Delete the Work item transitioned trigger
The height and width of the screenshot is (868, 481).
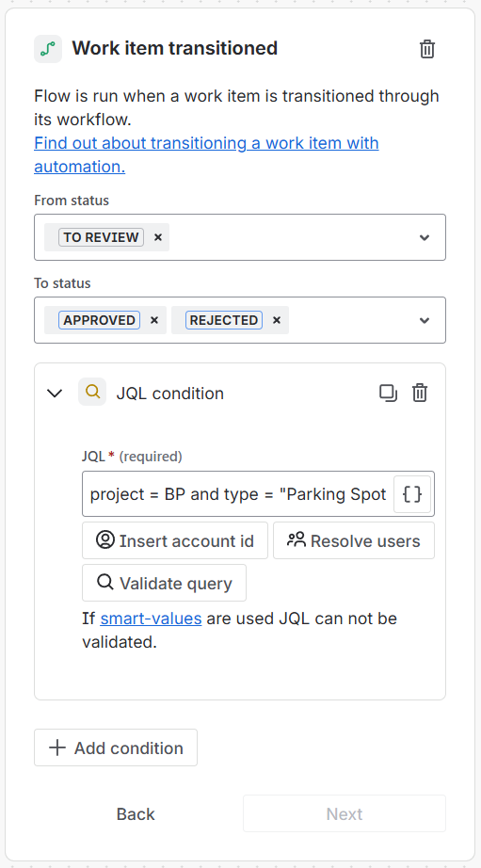[426, 49]
